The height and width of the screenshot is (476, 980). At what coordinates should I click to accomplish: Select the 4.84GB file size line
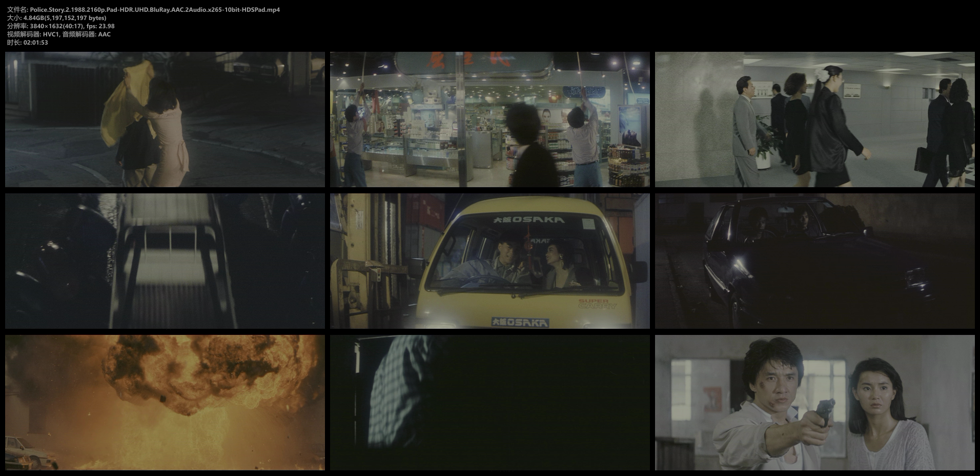point(57,18)
